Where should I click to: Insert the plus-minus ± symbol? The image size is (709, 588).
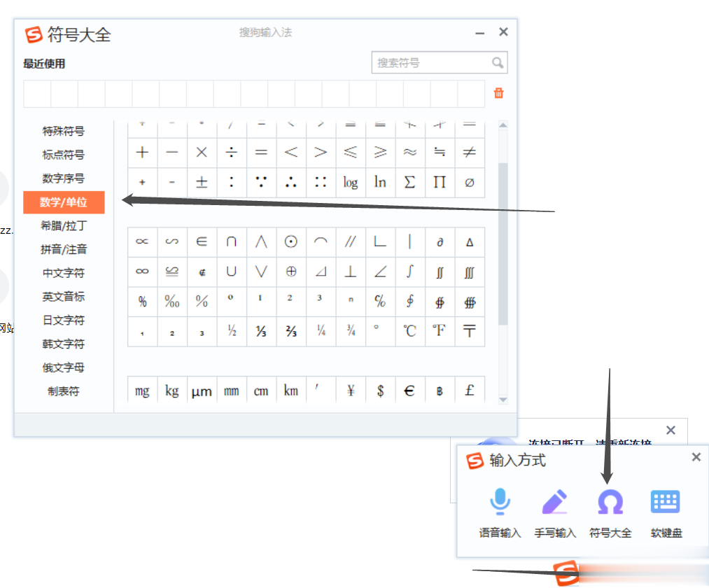[202, 182]
